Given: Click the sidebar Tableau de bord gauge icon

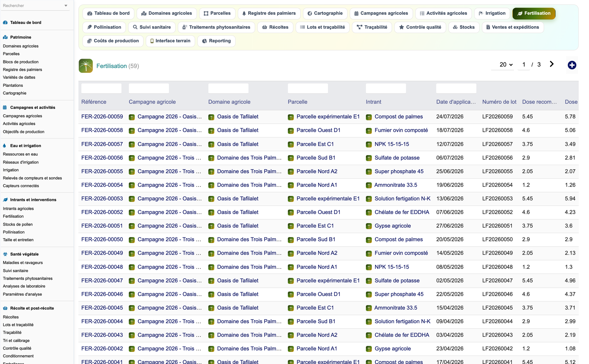Looking at the screenshot, I should 5,22.
